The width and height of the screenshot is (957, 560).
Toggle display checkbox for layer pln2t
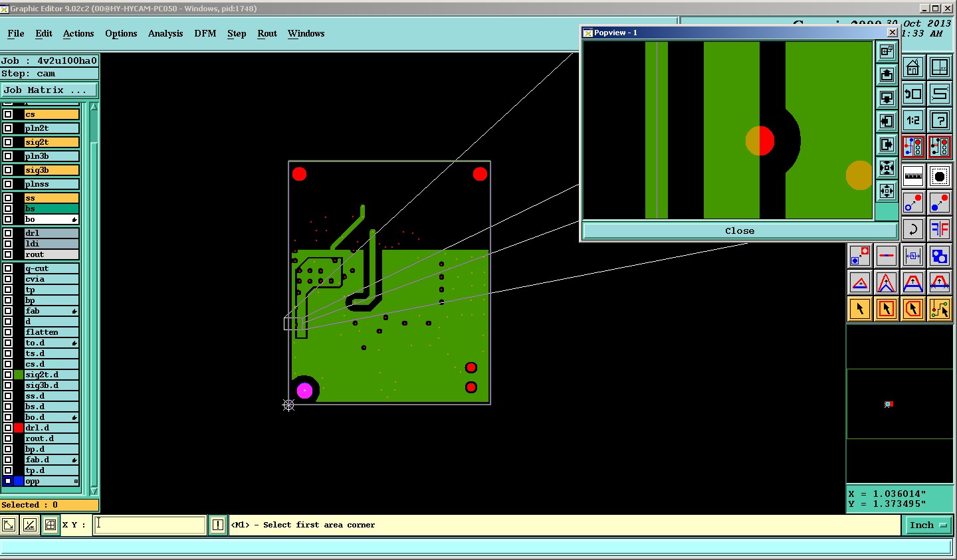(8, 128)
